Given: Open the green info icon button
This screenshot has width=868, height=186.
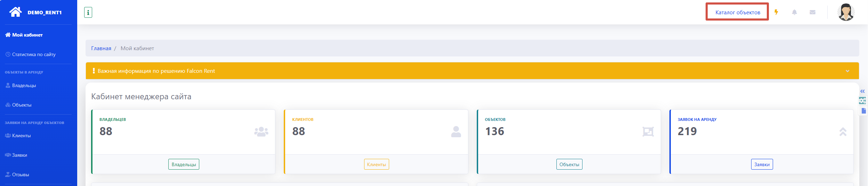Looking at the screenshot, I should pyautogui.click(x=88, y=13).
